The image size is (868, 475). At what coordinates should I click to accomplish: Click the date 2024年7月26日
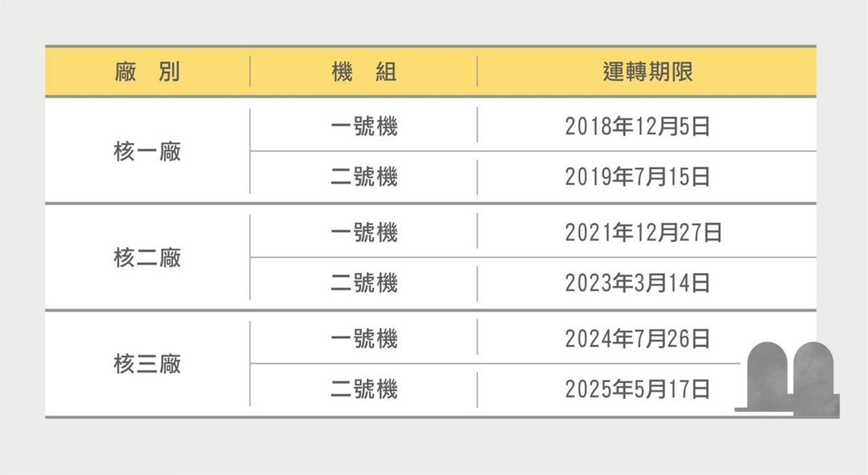637,338
